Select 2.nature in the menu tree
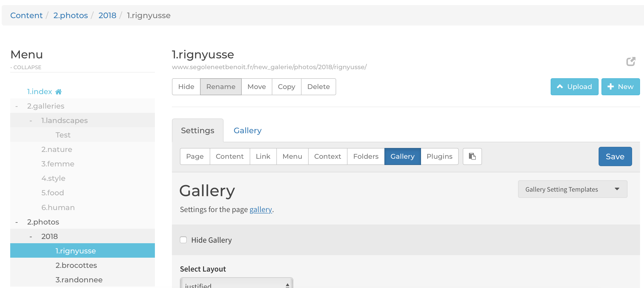The image size is (644, 288). [x=57, y=149]
